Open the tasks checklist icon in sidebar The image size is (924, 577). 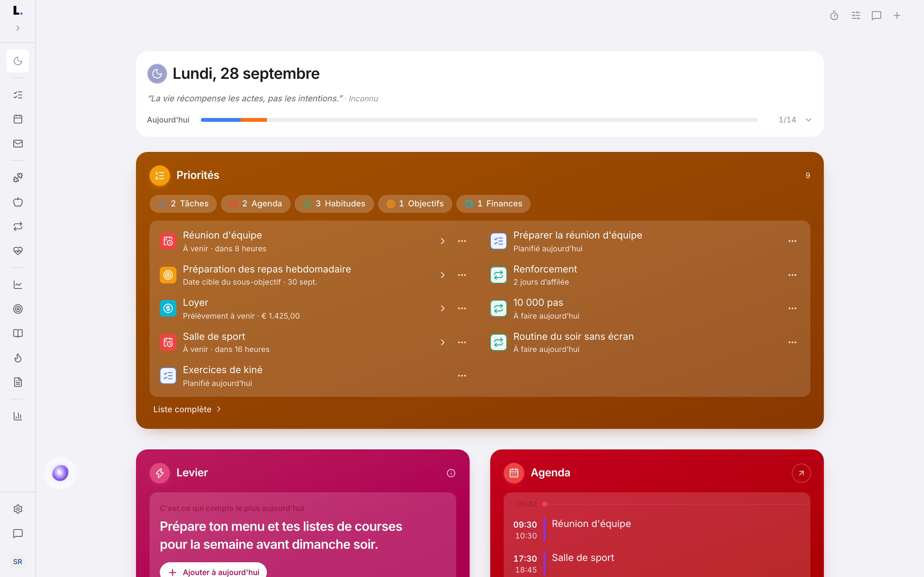point(18,95)
